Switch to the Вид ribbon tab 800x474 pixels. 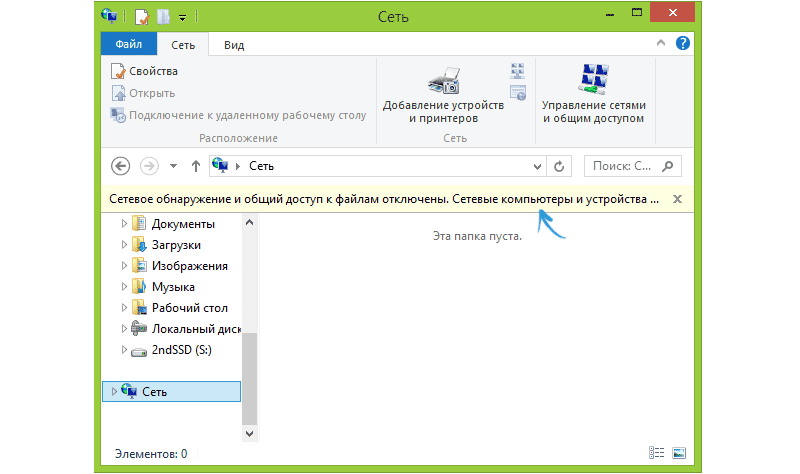click(x=234, y=44)
